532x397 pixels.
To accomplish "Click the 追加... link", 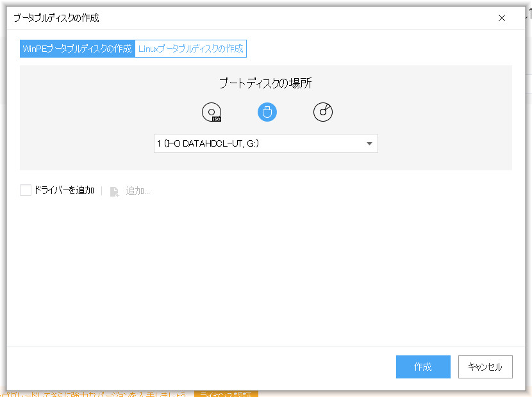I will tap(138, 191).
